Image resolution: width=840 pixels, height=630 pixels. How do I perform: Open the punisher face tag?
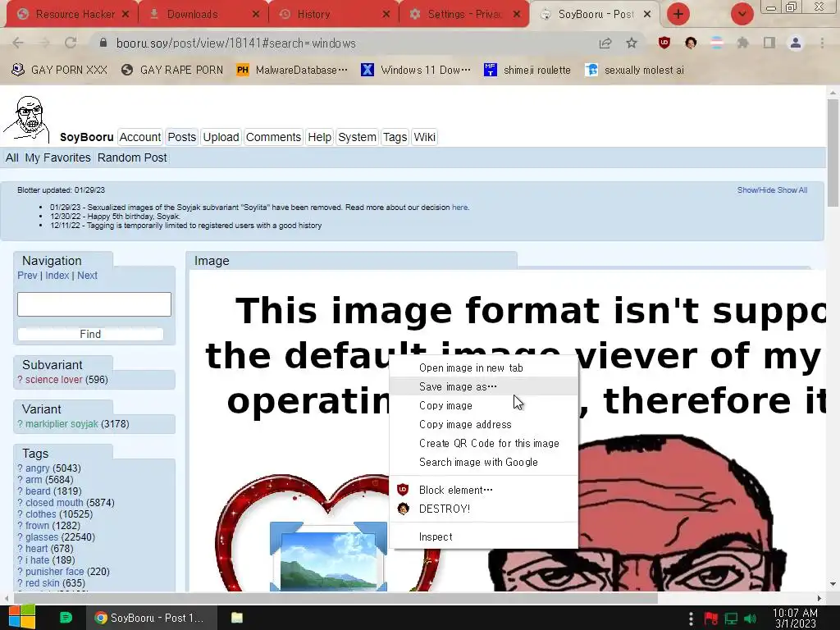pyautogui.click(x=55, y=572)
